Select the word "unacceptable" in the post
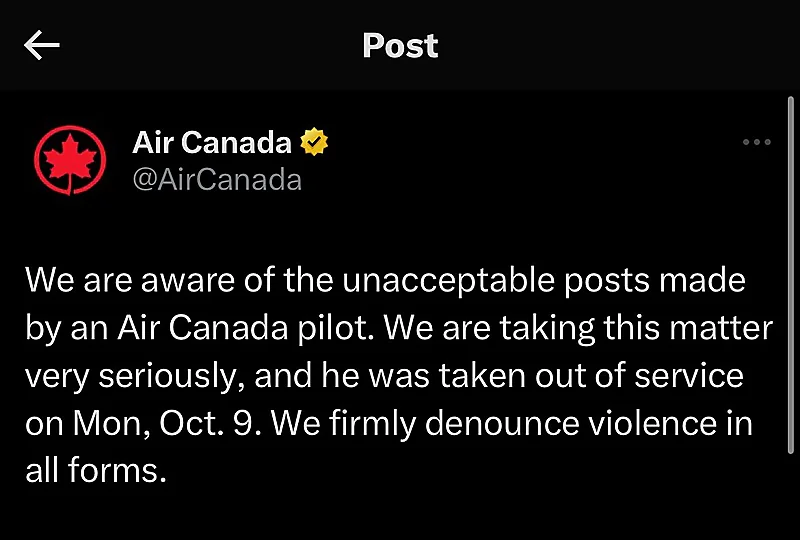800x540 pixels. pos(448,281)
